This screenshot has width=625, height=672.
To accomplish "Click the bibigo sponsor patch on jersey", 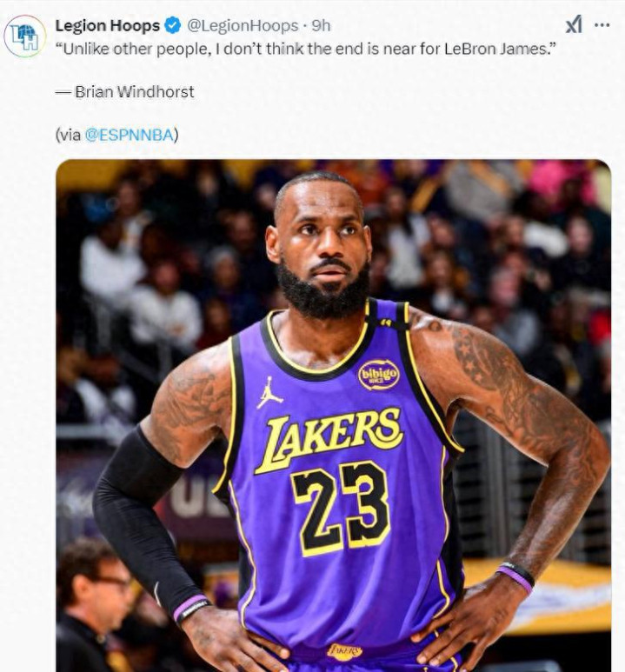I will click(378, 375).
